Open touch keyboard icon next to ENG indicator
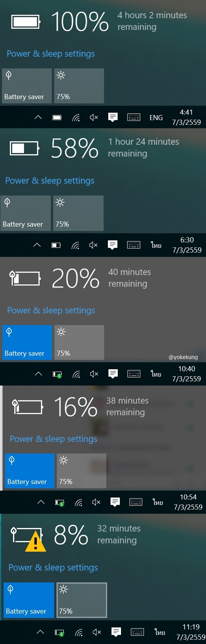The image size is (206, 644). pos(134,117)
